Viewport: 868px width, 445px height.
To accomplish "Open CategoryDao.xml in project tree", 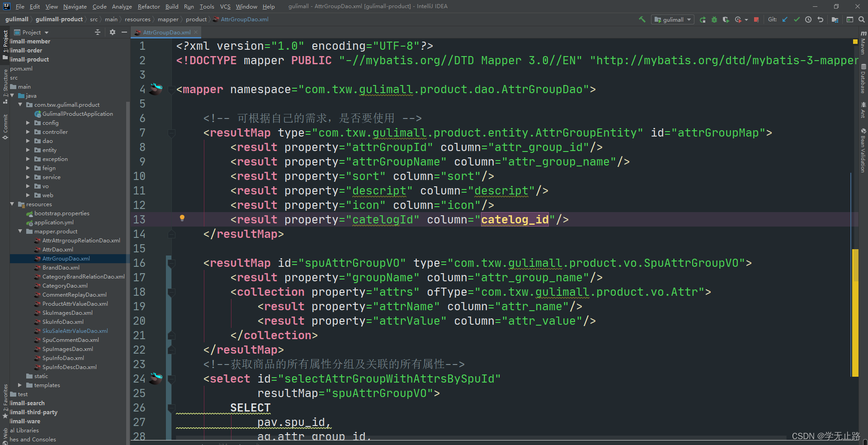I will click(x=61, y=286).
